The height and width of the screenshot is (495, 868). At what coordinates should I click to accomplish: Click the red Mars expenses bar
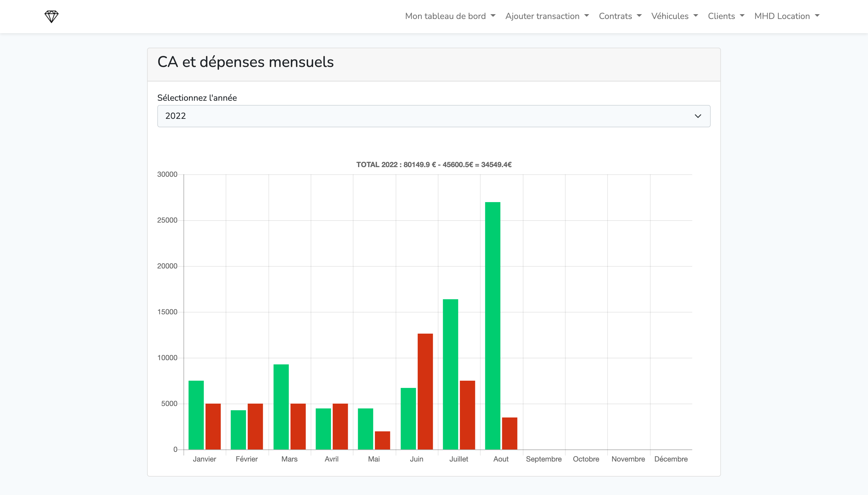coord(298,426)
